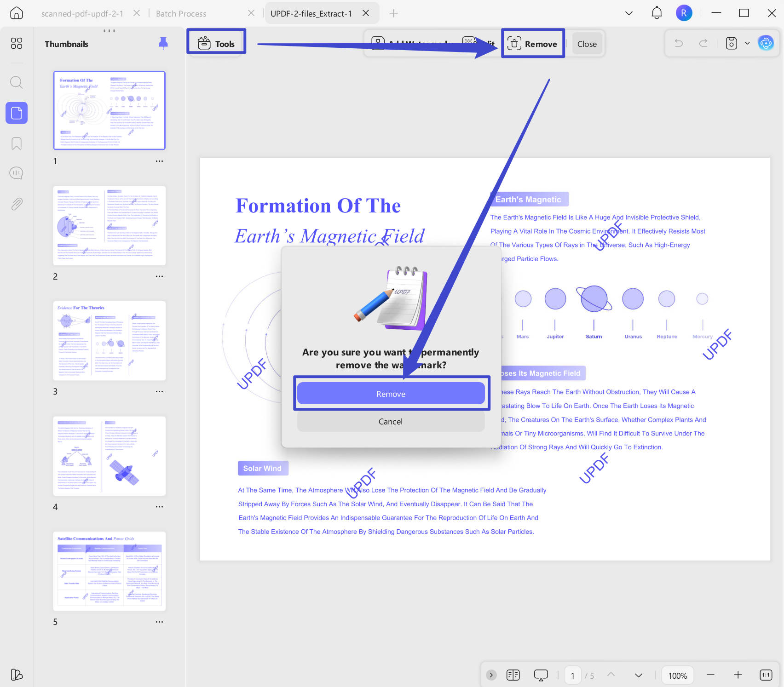Expand the save options dropdown arrow
This screenshot has height=687, width=784.
click(x=747, y=43)
